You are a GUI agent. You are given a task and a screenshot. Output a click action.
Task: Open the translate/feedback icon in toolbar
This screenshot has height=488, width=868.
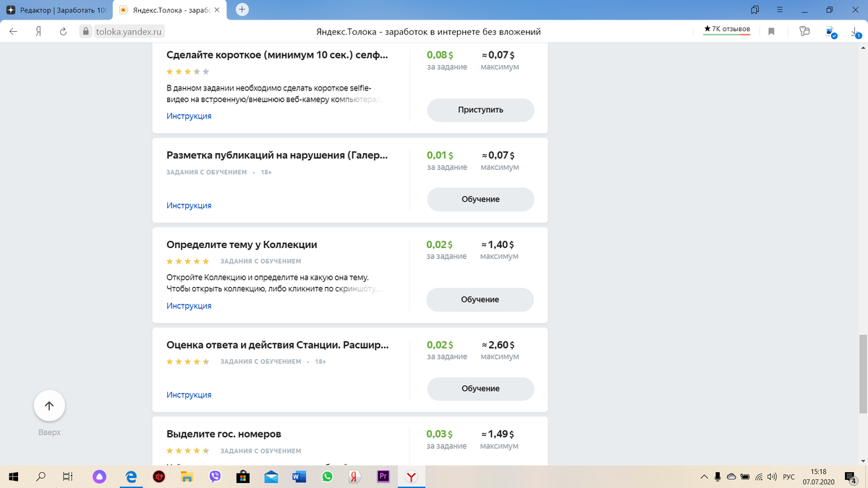pyautogui.click(x=804, y=31)
